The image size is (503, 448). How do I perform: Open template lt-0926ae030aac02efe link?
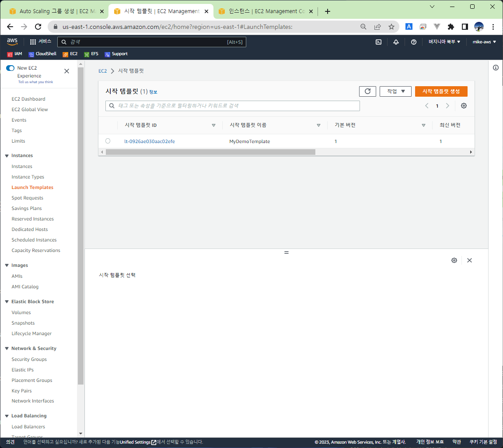coord(150,141)
